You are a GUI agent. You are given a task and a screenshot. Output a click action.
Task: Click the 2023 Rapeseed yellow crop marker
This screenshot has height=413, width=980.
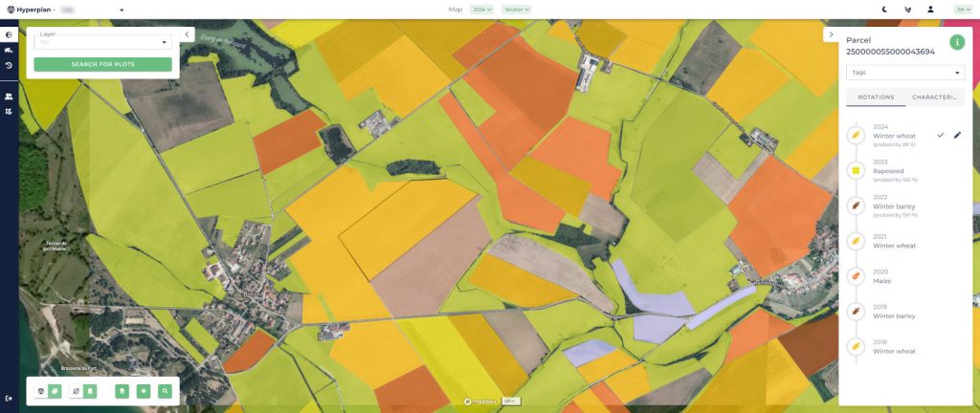pos(853,171)
